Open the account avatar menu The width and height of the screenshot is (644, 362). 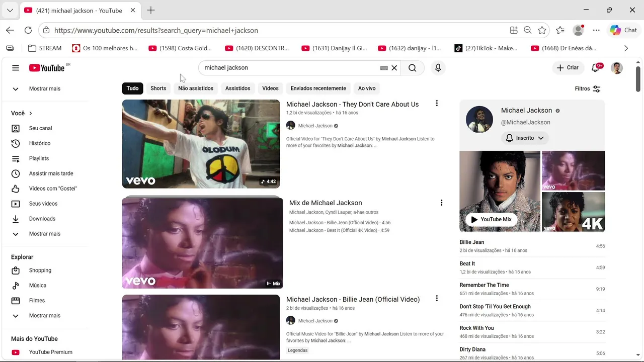(617, 68)
